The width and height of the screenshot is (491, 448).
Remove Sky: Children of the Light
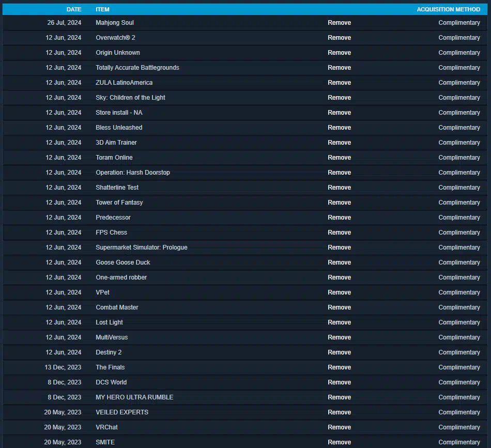tap(339, 98)
